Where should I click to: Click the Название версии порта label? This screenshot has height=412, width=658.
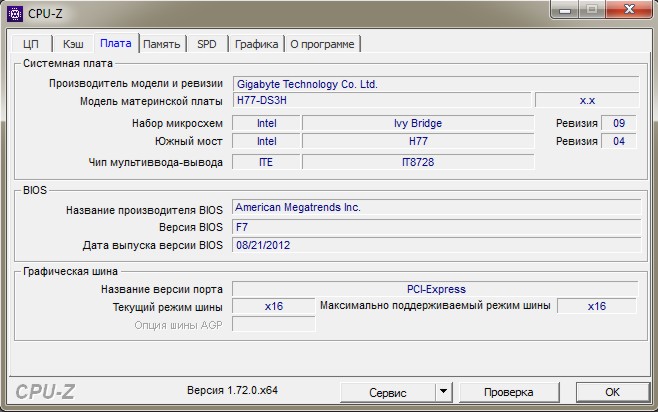[x=162, y=289]
